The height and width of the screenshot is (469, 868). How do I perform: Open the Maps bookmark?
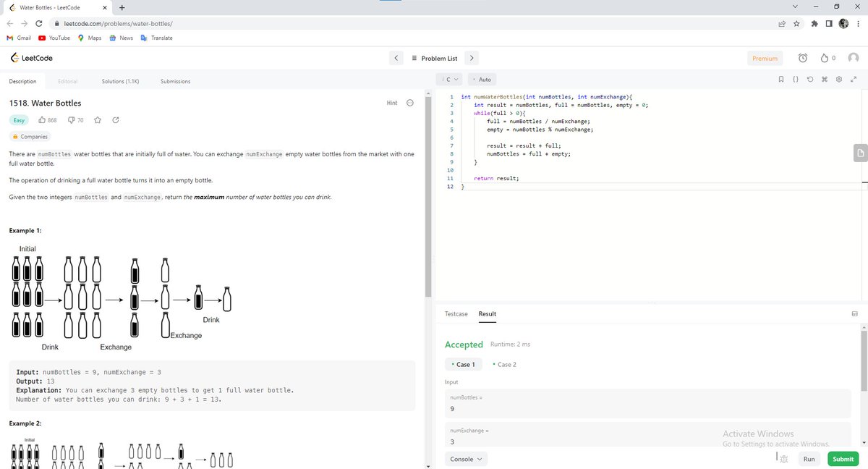tap(90, 38)
